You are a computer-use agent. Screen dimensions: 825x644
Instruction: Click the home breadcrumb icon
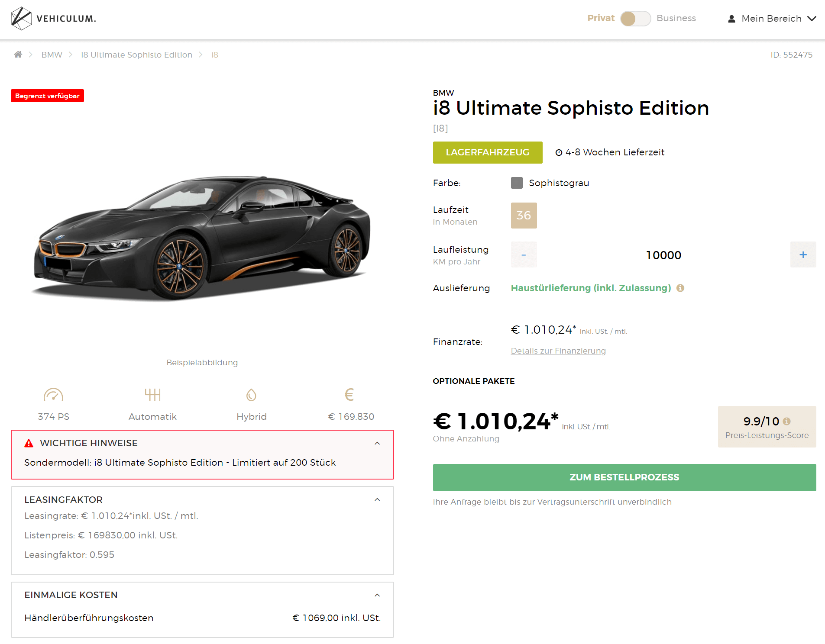(x=18, y=55)
